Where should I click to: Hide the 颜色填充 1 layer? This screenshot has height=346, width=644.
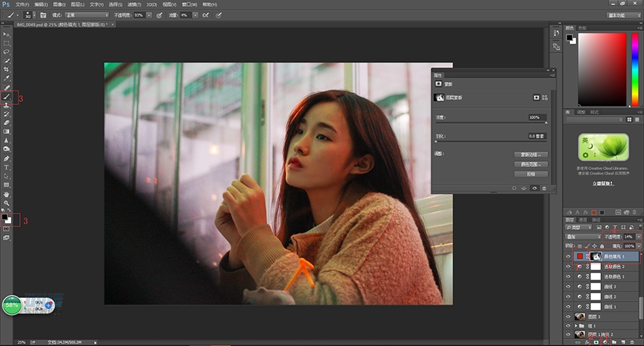coord(568,256)
